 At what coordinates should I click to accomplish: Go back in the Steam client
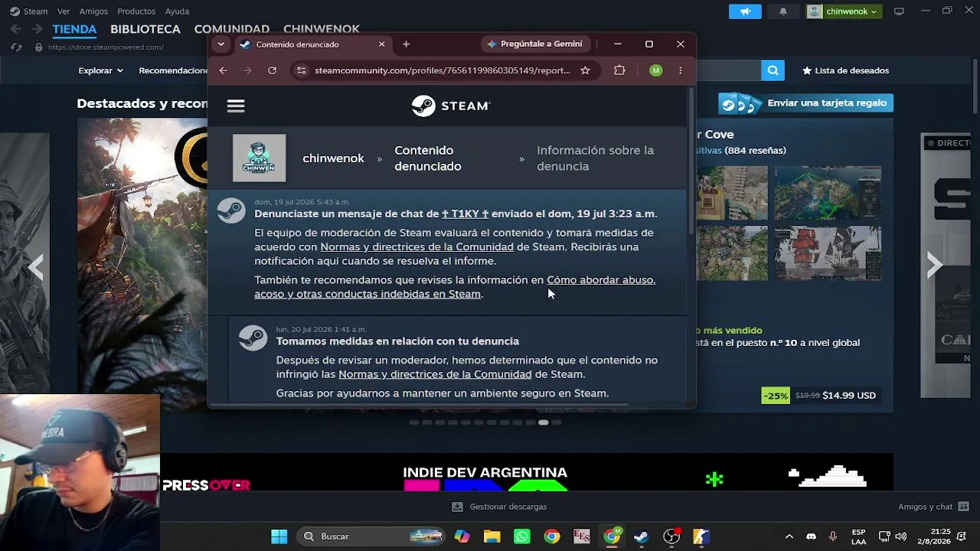16,29
